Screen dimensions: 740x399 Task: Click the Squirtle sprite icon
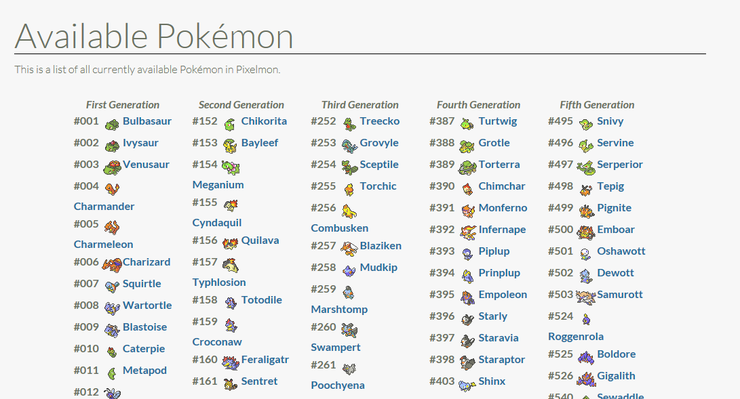click(112, 287)
